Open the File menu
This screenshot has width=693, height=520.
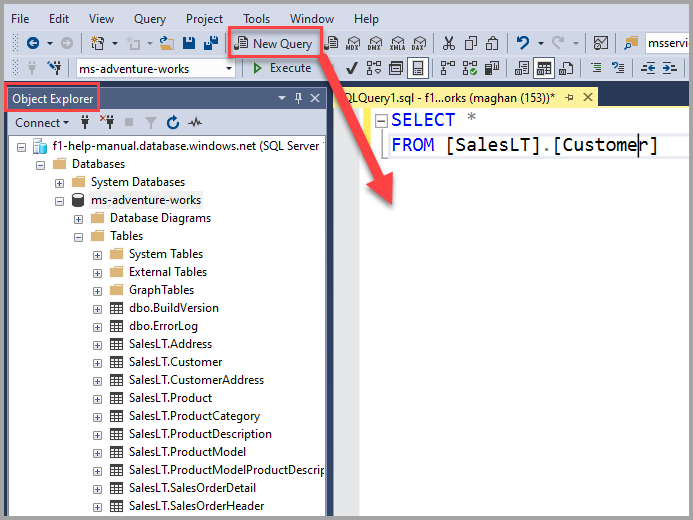[x=20, y=19]
